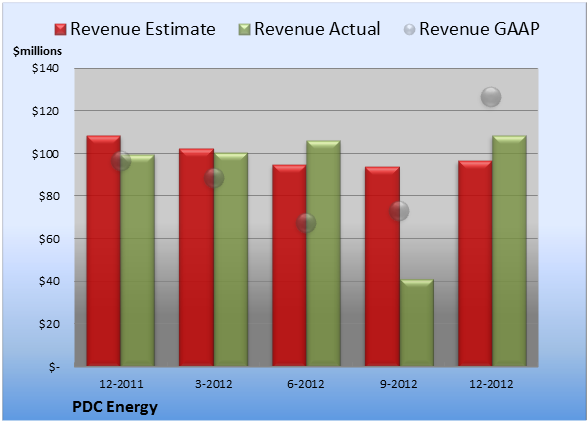Viewport: 588px width, 422px height.
Task: Select the 'Revenue Actual' legend label
Action: (317, 29)
